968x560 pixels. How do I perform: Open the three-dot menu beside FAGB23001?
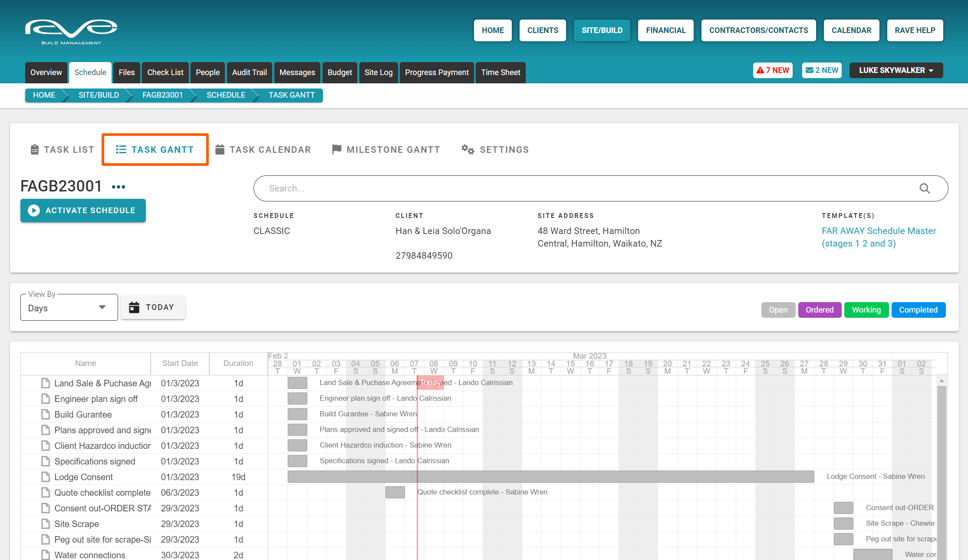(118, 187)
